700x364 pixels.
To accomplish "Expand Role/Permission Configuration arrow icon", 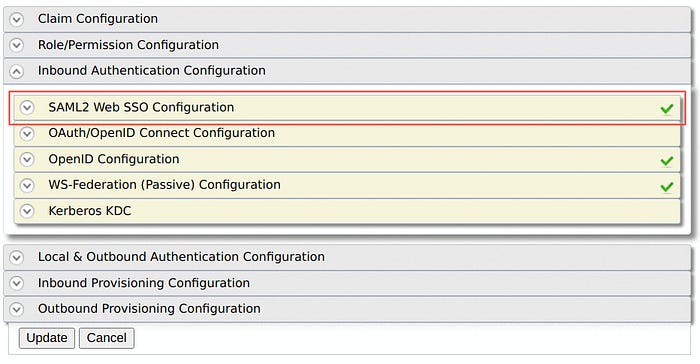I will (17, 45).
